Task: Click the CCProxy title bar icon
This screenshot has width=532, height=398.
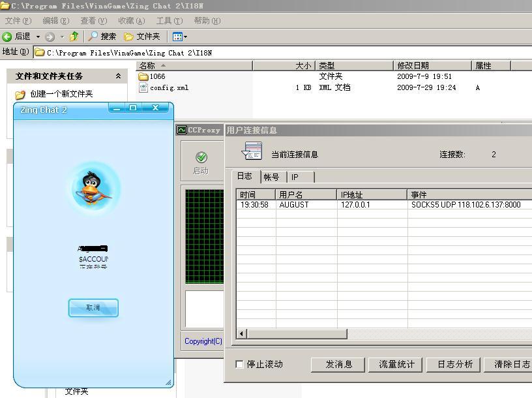Action: 182,130
